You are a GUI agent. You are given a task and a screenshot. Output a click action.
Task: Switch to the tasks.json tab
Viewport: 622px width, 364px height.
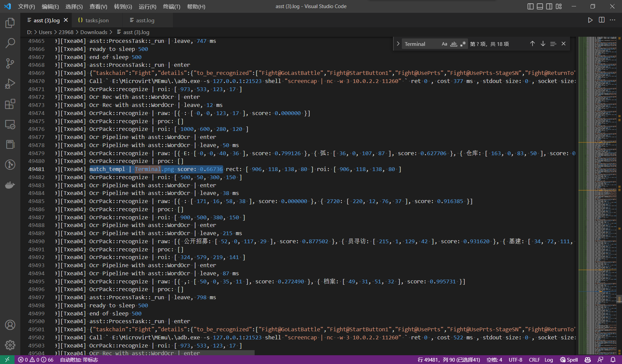[96, 20]
